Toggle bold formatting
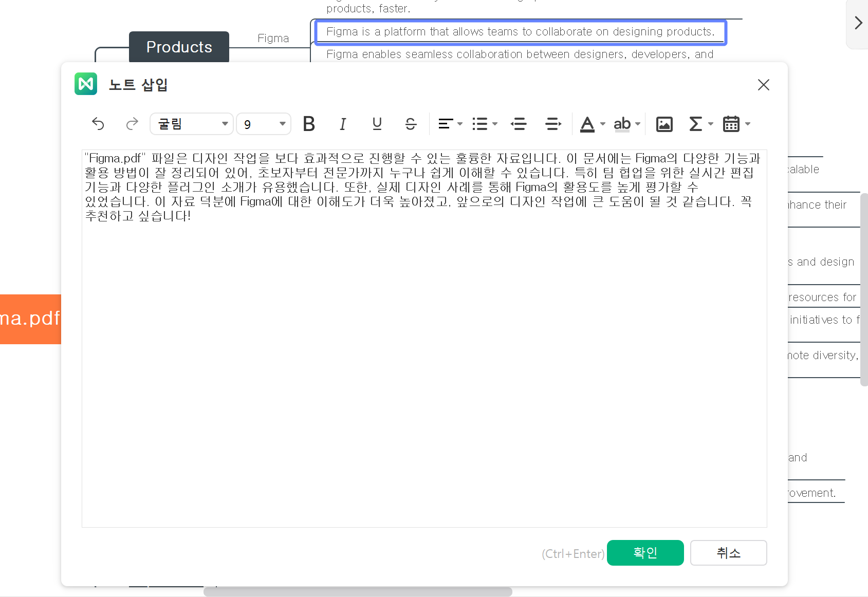Viewport: 868px width, 597px height. pos(309,124)
